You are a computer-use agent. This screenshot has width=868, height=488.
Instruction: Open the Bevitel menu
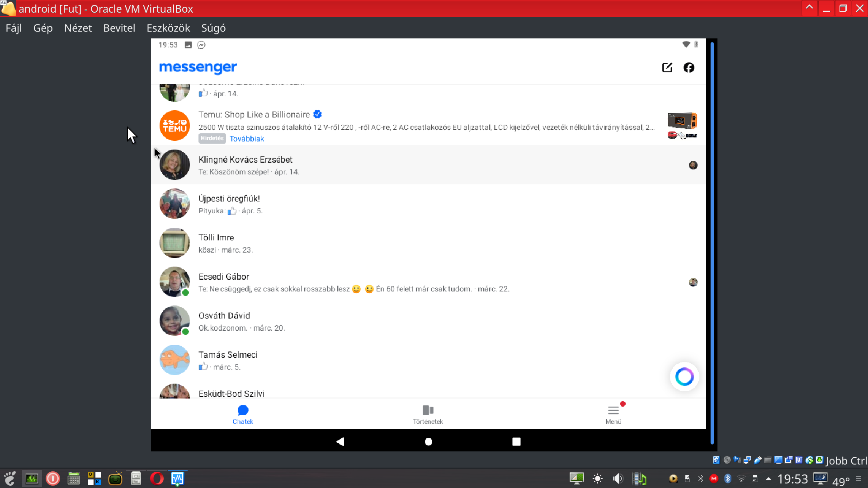coord(119,28)
